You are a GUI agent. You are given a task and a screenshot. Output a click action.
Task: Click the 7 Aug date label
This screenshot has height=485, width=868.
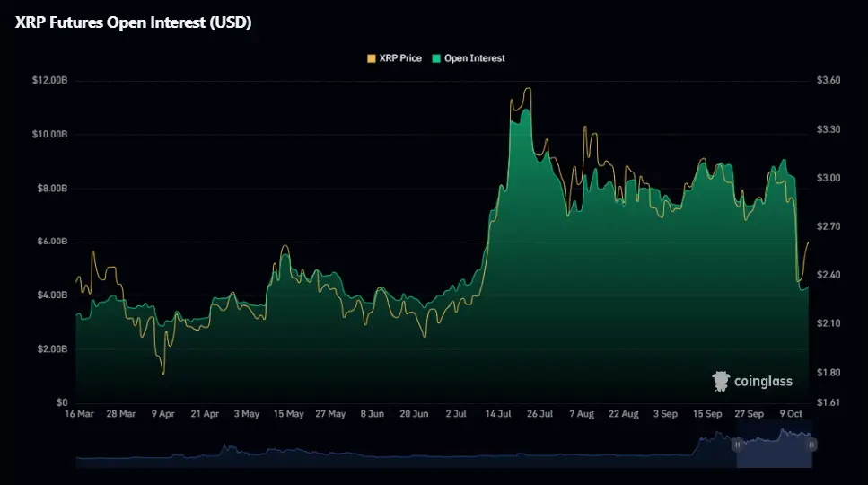pyautogui.click(x=582, y=413)
